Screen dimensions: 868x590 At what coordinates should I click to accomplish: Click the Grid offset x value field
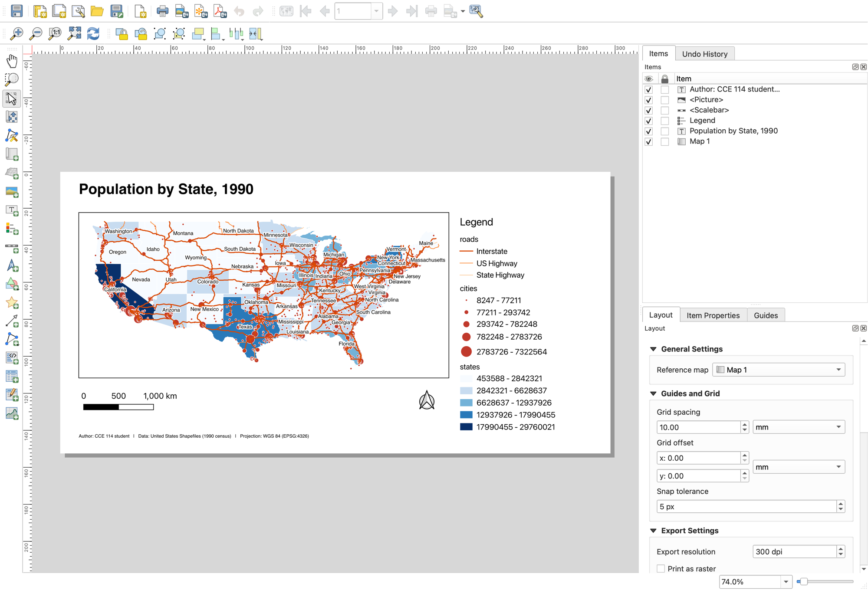(698, 458)
